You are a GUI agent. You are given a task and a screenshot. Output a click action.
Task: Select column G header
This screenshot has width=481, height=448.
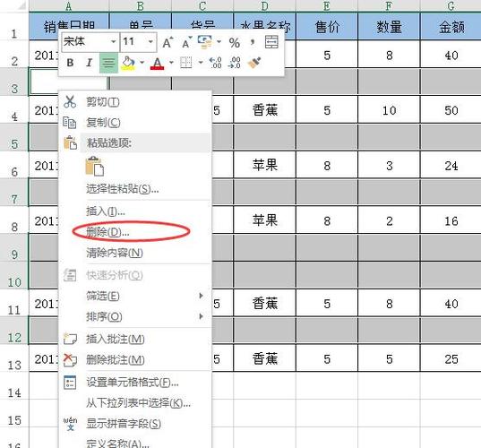pyautogui.click(x=451, y=6)
